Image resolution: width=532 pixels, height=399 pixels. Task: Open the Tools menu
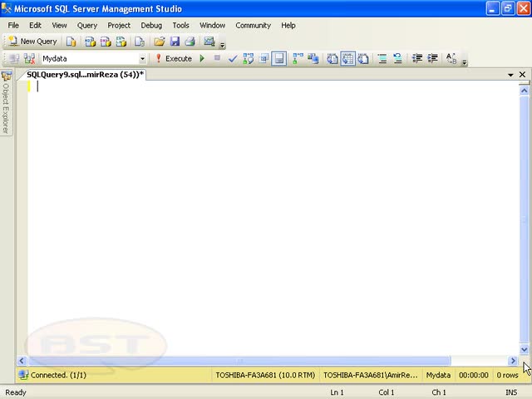click(x=180, y=26)
